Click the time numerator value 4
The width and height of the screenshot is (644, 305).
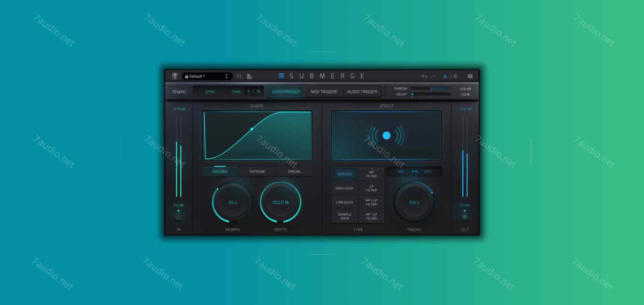coord(248,91)
